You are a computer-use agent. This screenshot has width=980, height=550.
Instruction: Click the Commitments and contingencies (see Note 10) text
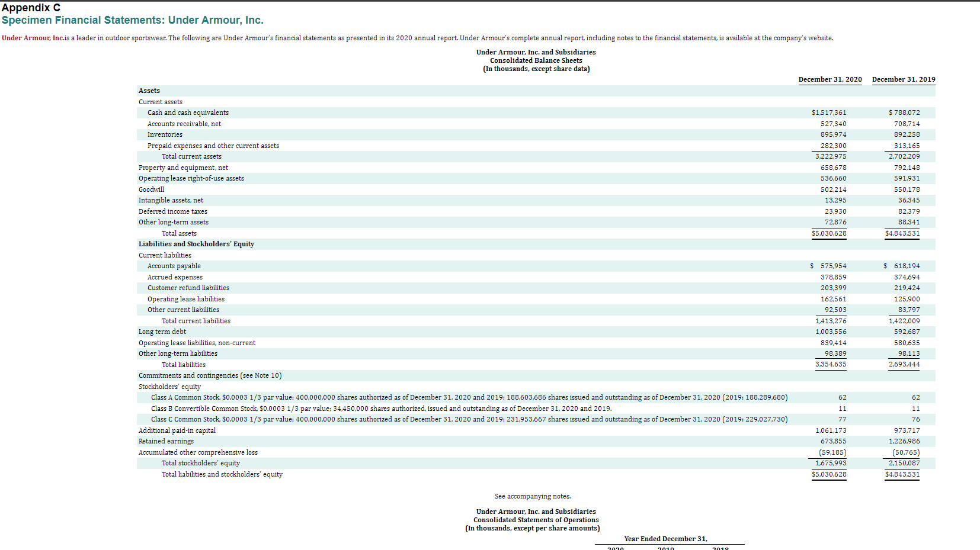(210, 375)
